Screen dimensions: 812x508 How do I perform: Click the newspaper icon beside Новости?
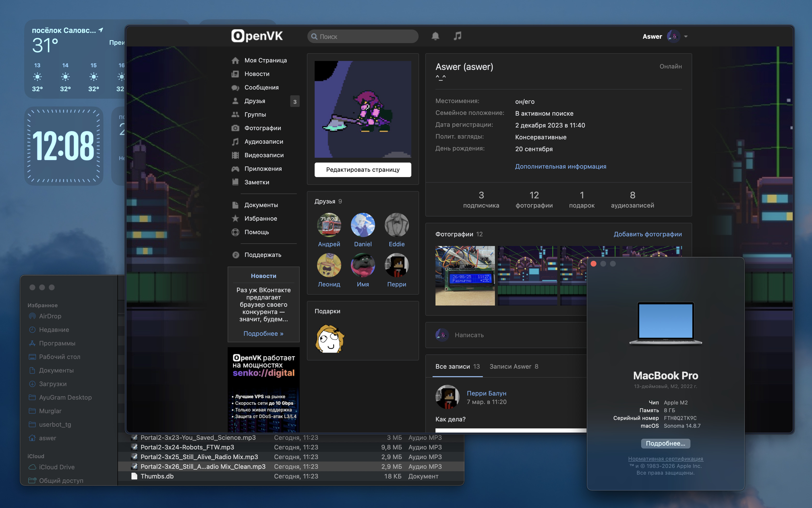point(235,74)
